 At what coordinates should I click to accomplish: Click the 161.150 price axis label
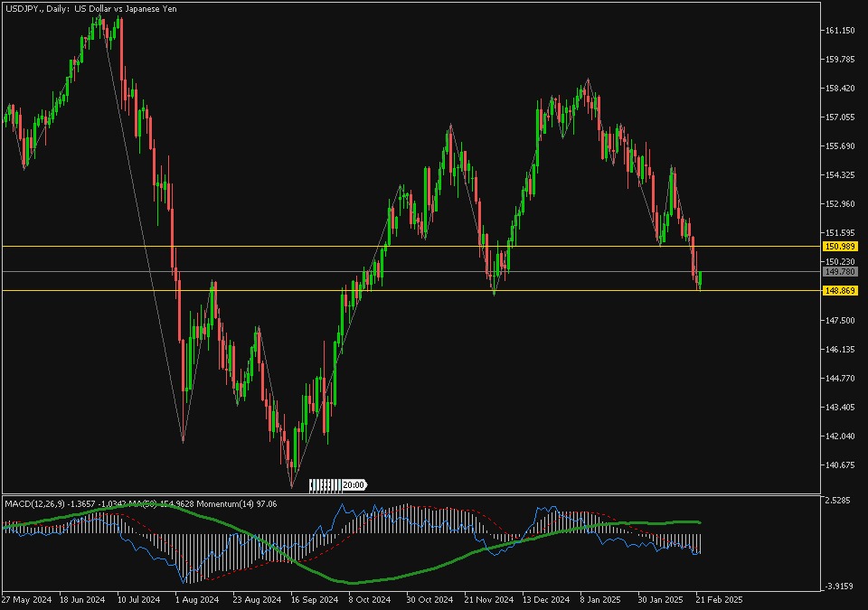pyautogui.click(x=840, y=31)
